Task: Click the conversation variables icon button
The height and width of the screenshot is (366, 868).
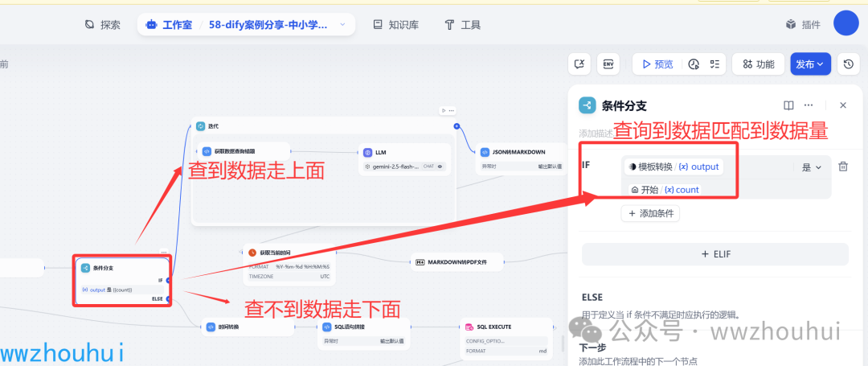Action: [x=579, y=64]
